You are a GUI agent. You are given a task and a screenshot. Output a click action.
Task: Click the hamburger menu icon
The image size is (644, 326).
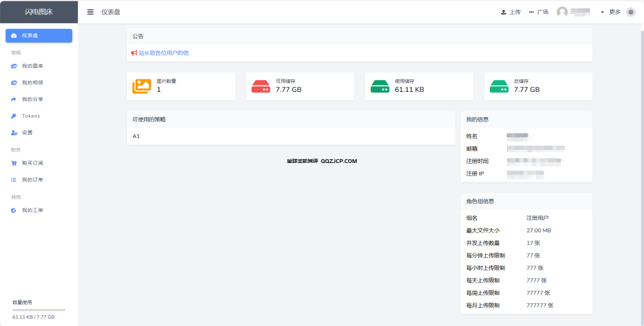[x=91, y=12]
